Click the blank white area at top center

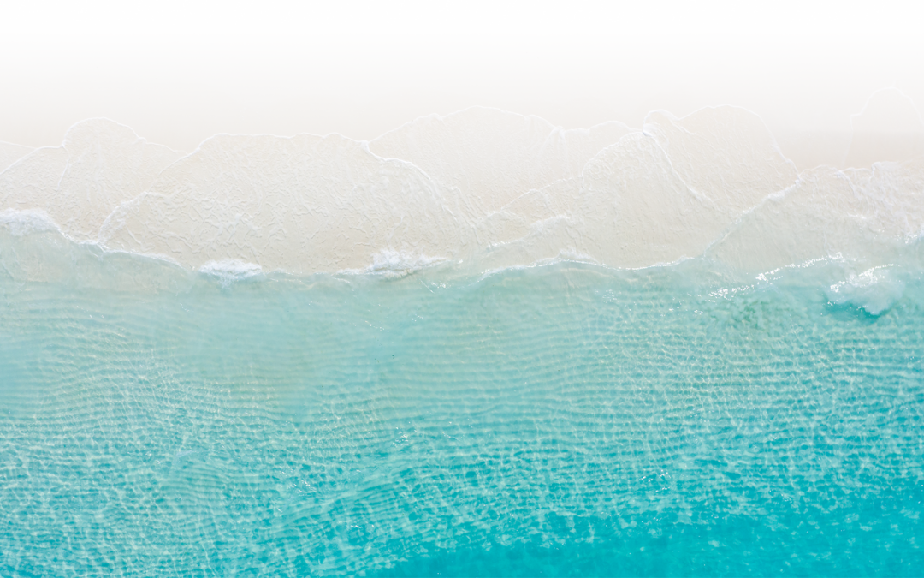462,35
